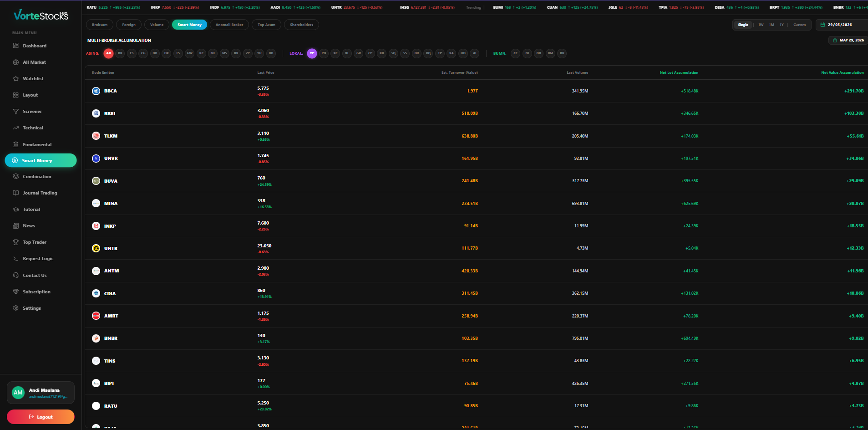This screenshot has width=868, height=430.
Task: Open the Top Acum tab
Action: coord(266,25)
